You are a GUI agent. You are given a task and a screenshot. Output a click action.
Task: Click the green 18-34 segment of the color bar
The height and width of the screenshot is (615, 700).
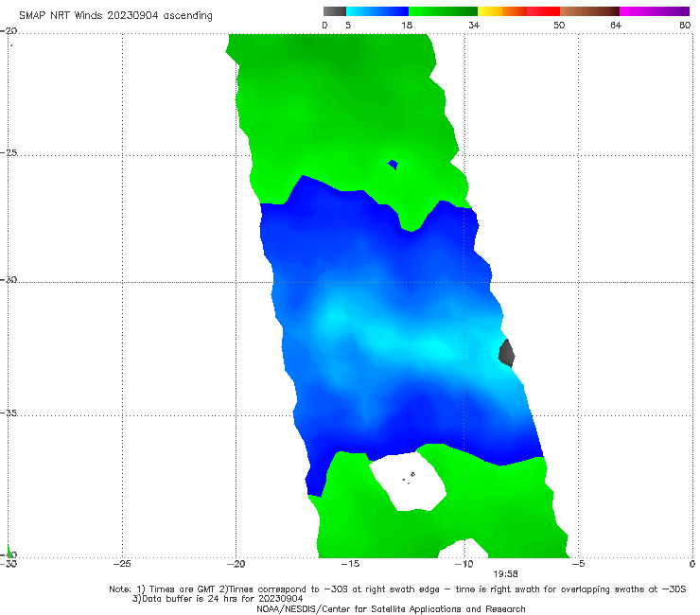click(443, 11)
